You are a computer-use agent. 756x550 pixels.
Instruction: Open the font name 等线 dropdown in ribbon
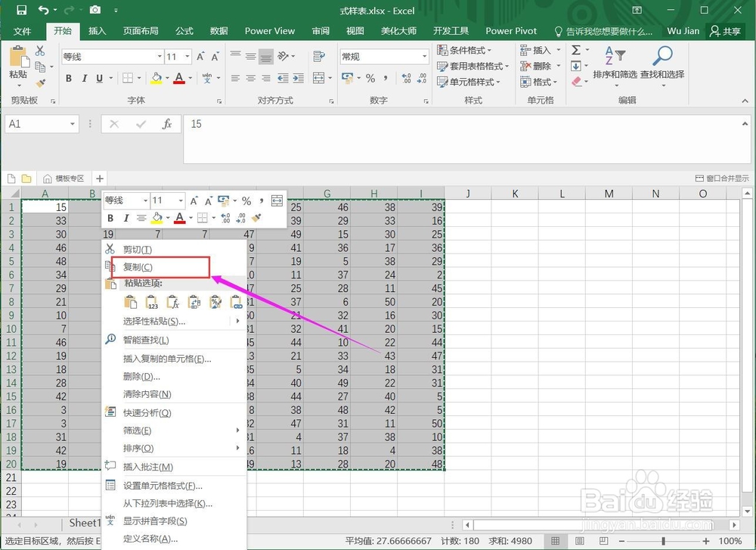pos(159,57)
